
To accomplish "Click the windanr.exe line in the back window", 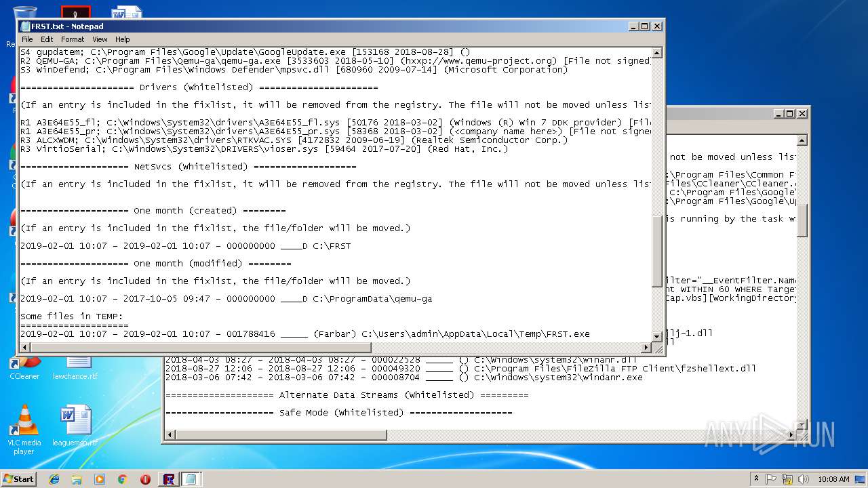I will coord(403,378).
